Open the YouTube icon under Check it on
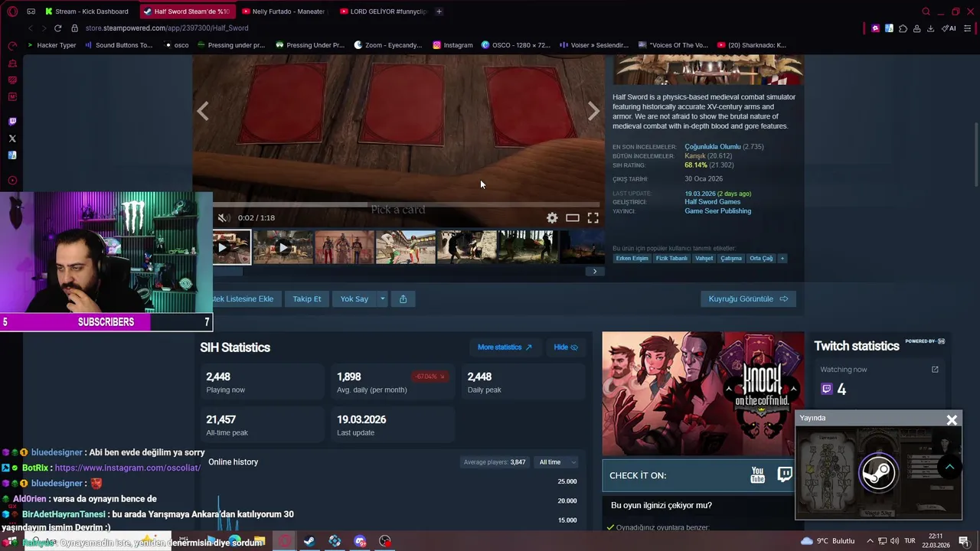The height and width of the screenshot is (551, 980). coord(757,475)
